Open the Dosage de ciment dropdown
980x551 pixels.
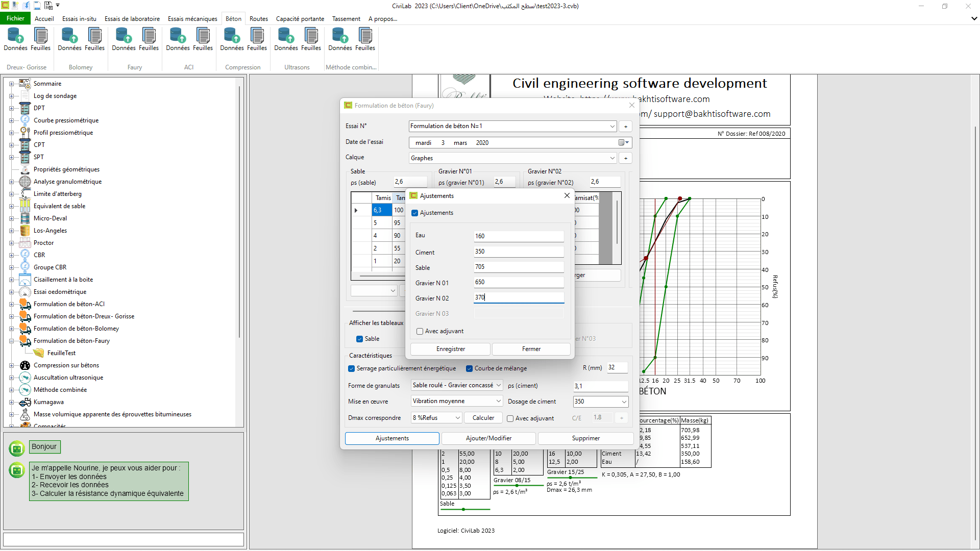pyautogui.click(x=624, y=402)
